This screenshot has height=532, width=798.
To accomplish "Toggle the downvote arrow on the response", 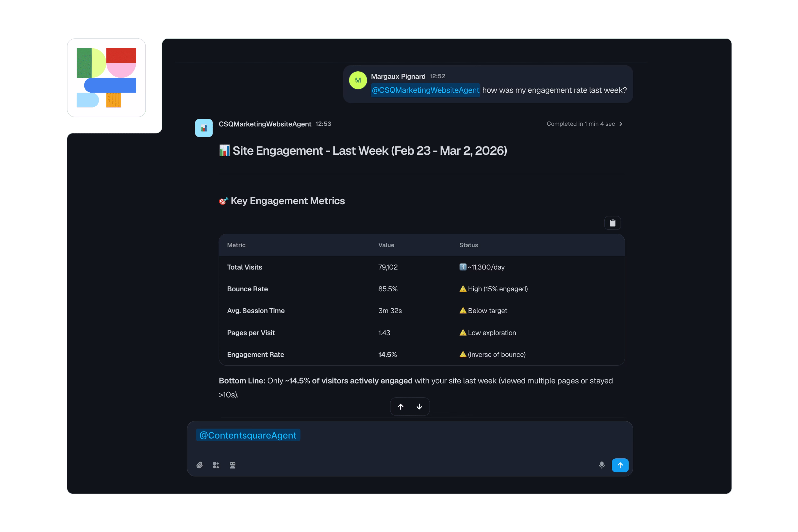I will (x=419, y=406).
